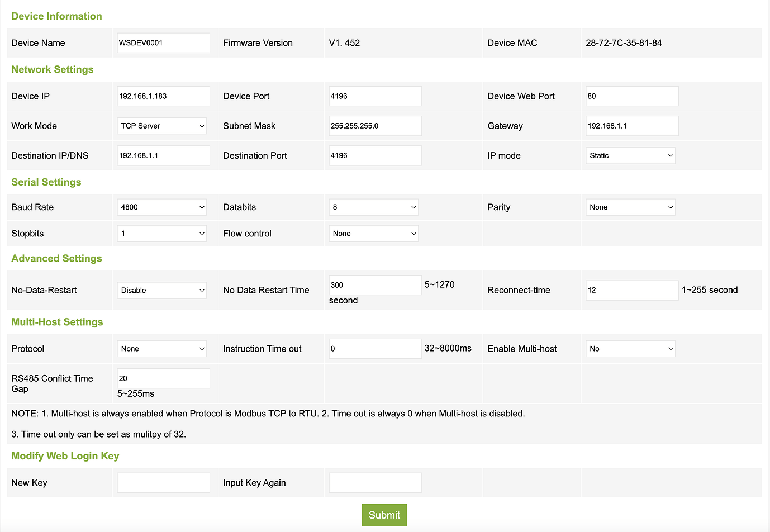The width and height of the screenshot is (770, 532).
Task: Open the Enable Multi-host dropdown
Action: click(x=630, y=349)
